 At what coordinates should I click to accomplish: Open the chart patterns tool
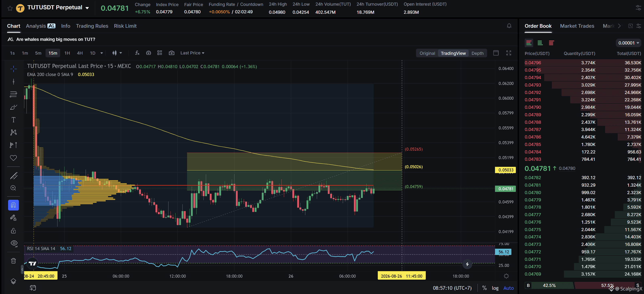14,132
